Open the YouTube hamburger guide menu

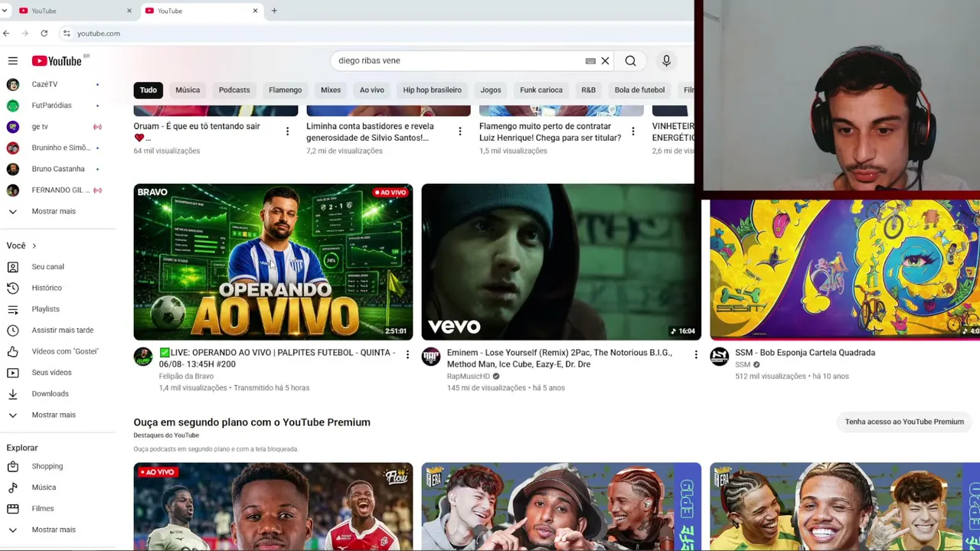tap(13, 60)
